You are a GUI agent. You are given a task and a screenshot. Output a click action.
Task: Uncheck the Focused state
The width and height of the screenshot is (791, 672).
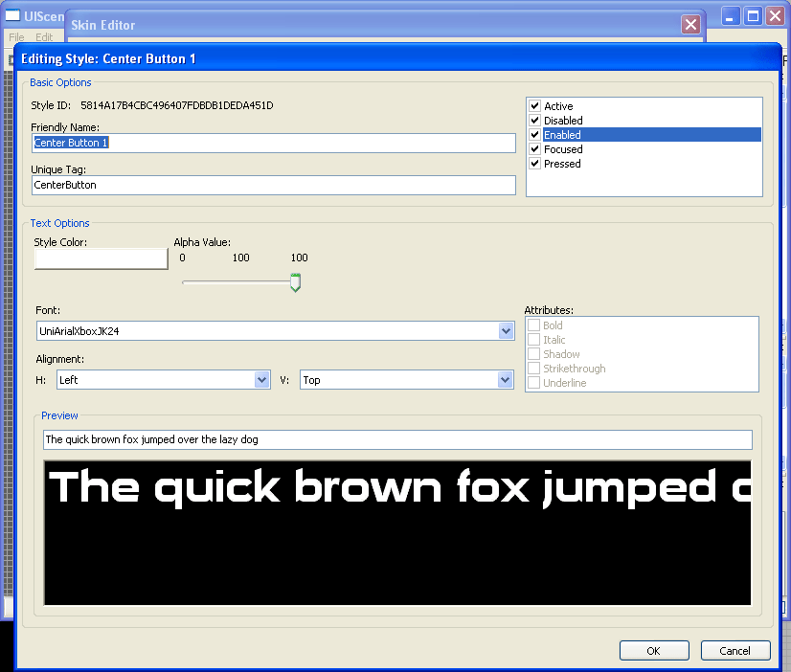pos(533,149)
